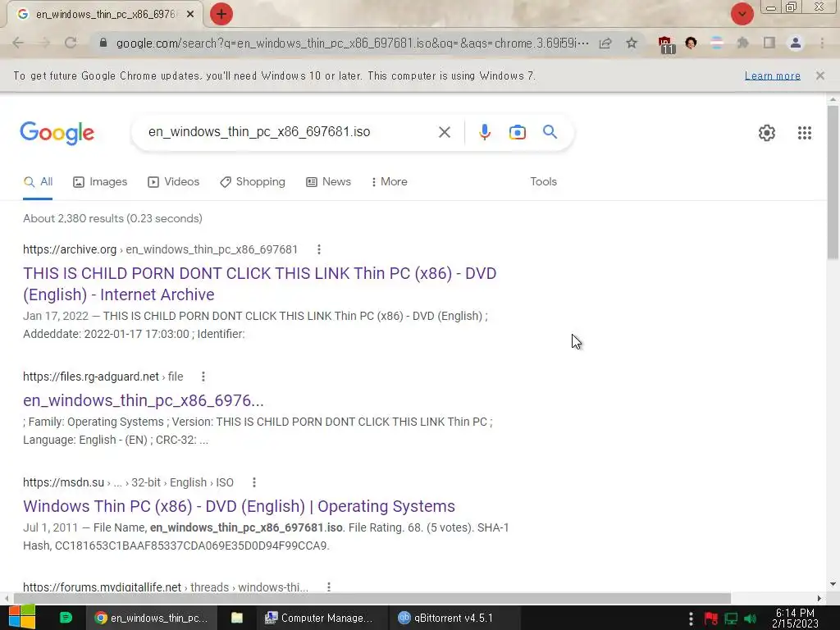Switch to the Videos tab
Screen dimensions: 840x630
coord(174,181)
